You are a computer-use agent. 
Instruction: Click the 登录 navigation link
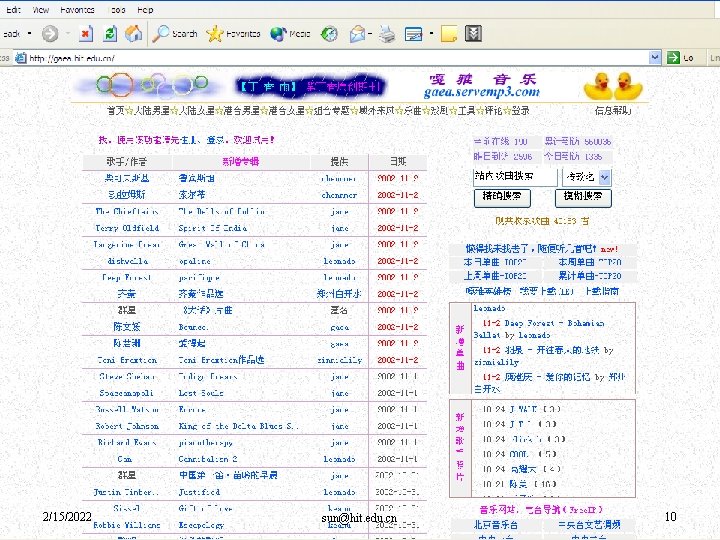[x=520, y=111]
